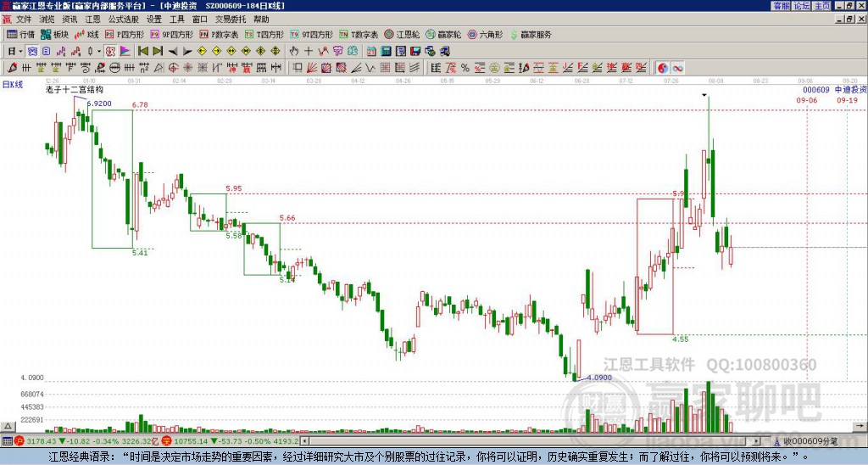Jump to first bar with skip-back arrow
The image size is (868, 465).
[x=142, y=51]
